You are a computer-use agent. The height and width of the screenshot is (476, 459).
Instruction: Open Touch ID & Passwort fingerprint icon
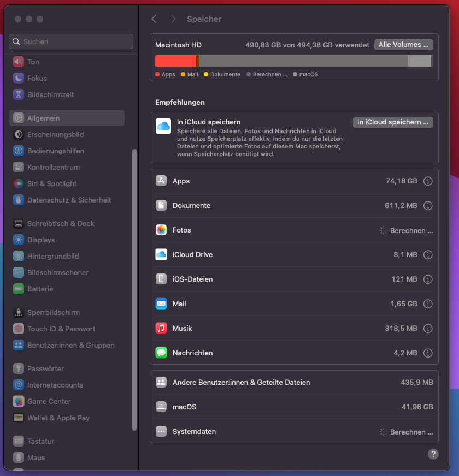point(19,329)
